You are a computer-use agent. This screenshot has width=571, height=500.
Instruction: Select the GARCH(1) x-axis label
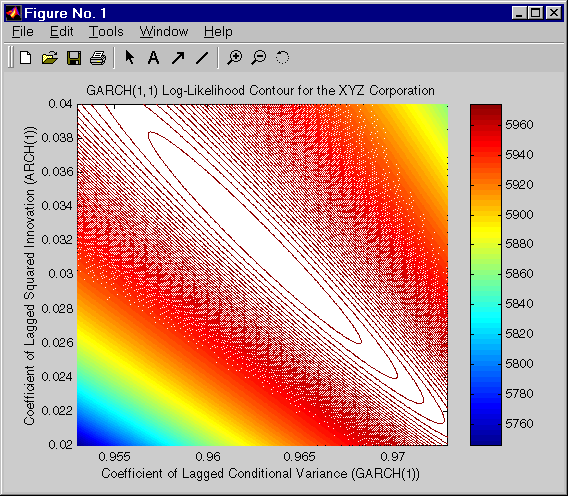tap(260, 473)
